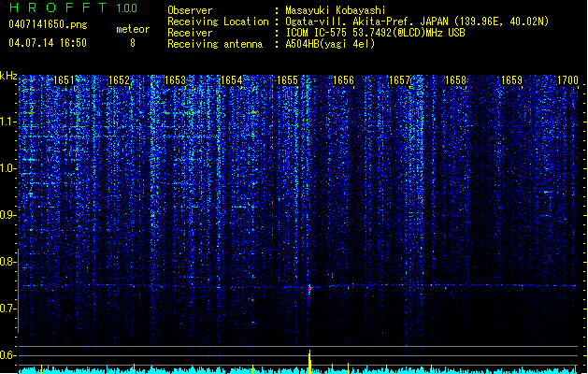Click the Observer field label
Viewport: 588px width, 374px height.
[190, 10]
